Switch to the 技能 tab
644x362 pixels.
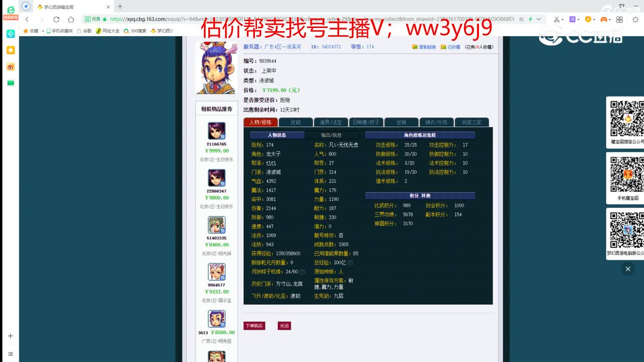(x=295, y=122)
